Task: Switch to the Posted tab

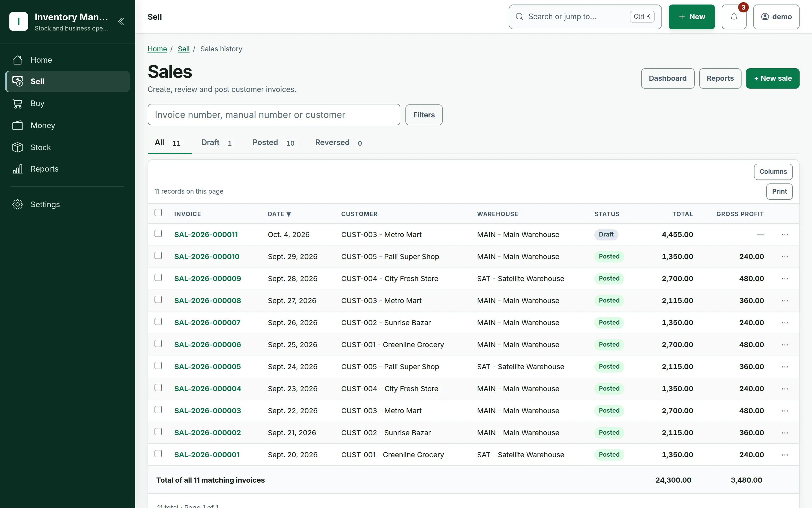Action: pos(273,143)
